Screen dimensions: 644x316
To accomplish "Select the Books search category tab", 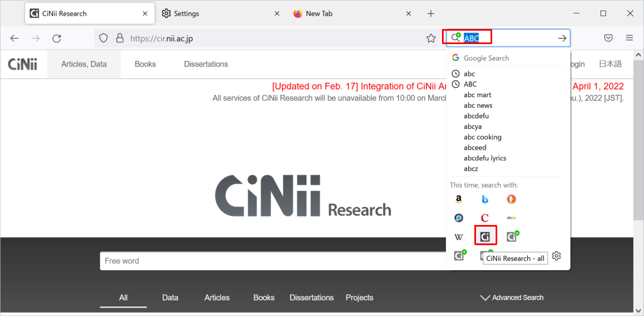I will click(263, 298).
